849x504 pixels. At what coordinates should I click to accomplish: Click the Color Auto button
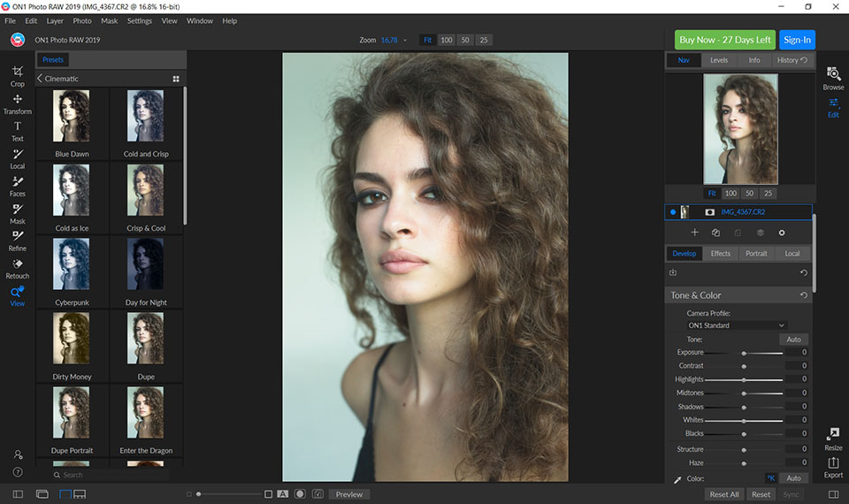coord(794,478)
